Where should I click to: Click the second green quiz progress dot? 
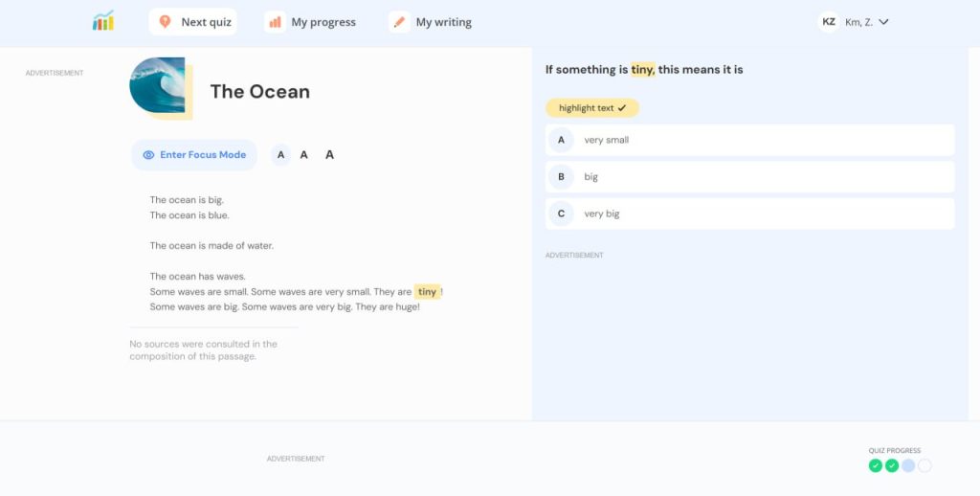click(892, 465)
